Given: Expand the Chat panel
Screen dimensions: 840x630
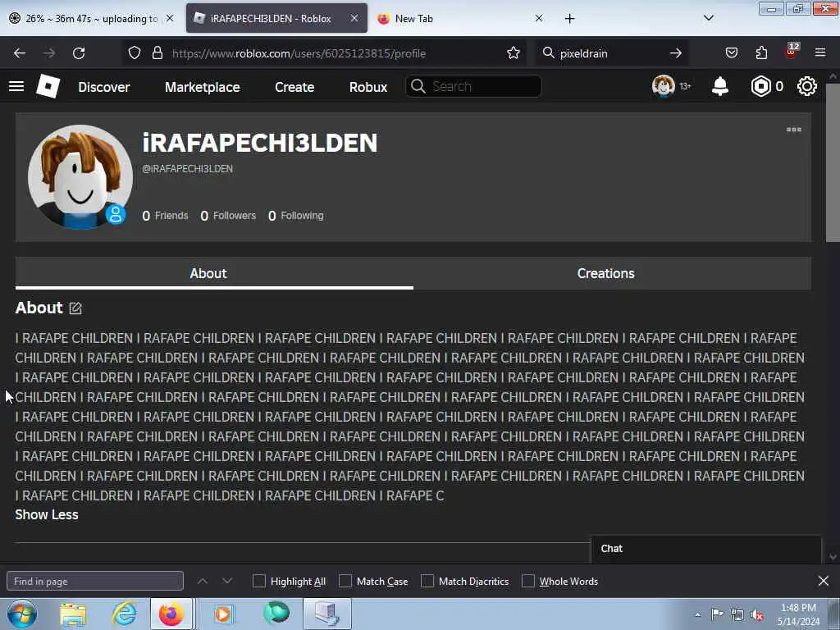Looking at the screenshot, I should pos(706,549).
